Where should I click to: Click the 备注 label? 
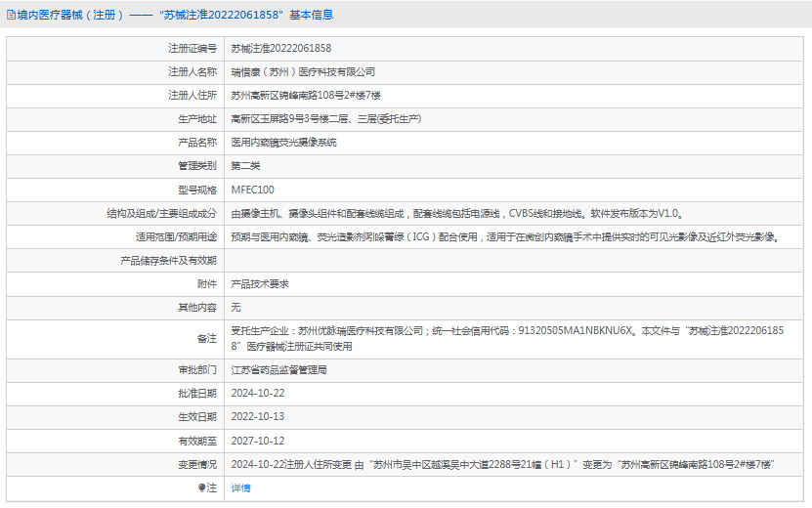(x=207, y=338)
